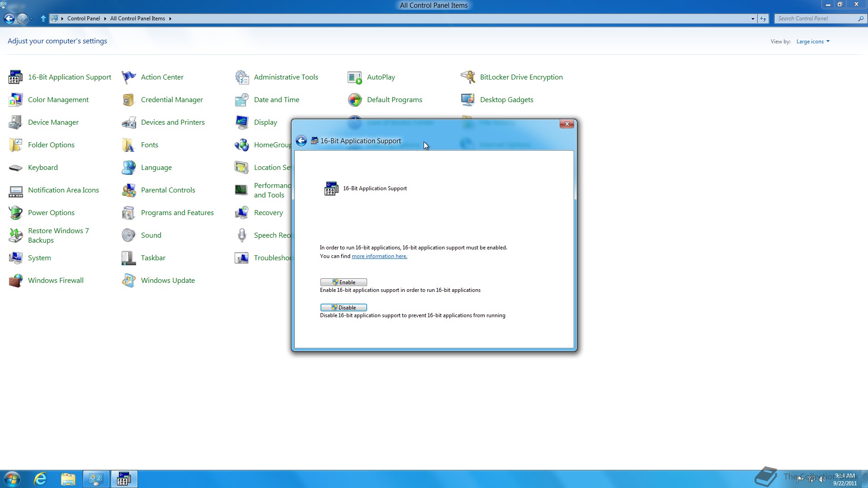Open the Action Center flag icon
Screen dimensions: 868x488
coord(128,77)
